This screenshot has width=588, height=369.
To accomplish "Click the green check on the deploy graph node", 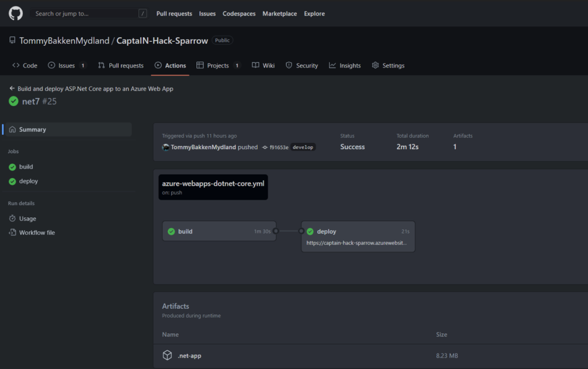I will (x=310, y=231).
